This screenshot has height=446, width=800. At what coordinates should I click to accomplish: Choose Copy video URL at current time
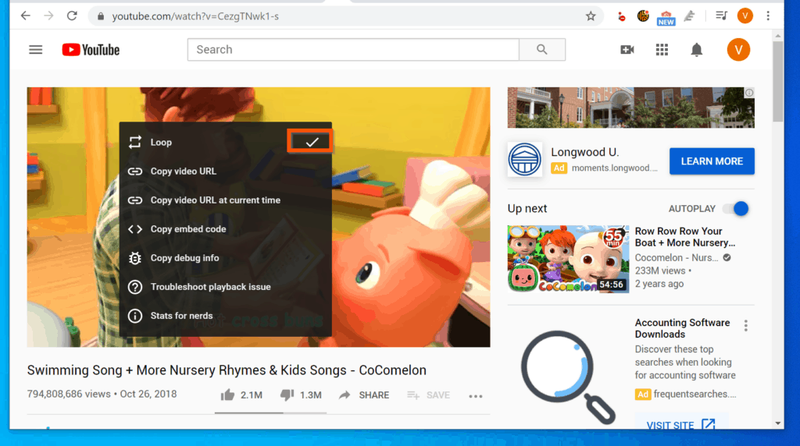click(x=226, y=200)
